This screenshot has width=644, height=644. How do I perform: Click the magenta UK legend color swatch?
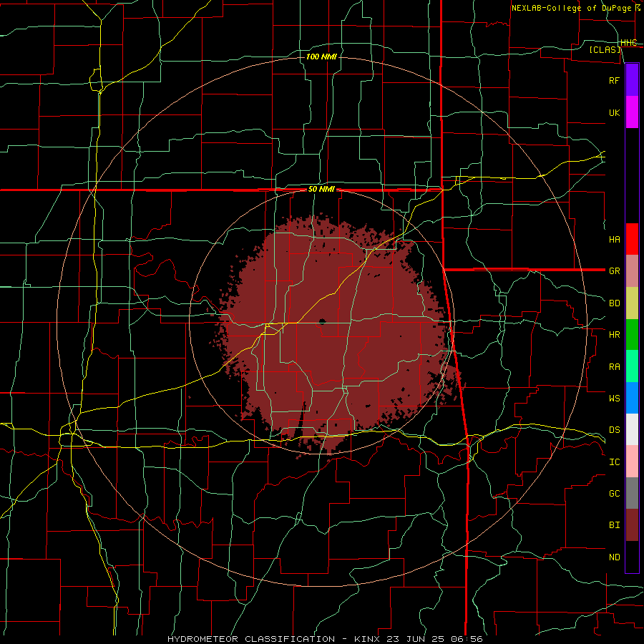click(632, 112)
